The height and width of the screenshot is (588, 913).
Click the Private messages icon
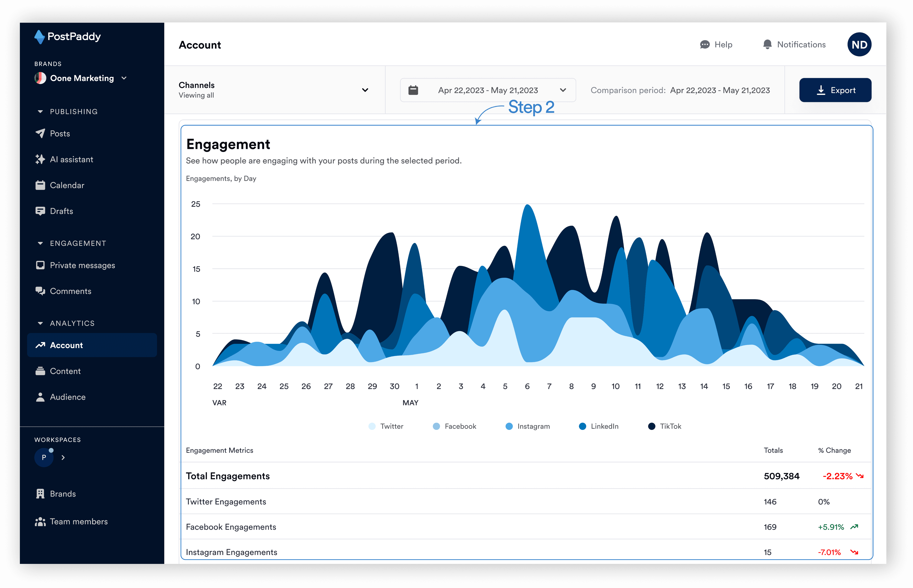point(40,265)
